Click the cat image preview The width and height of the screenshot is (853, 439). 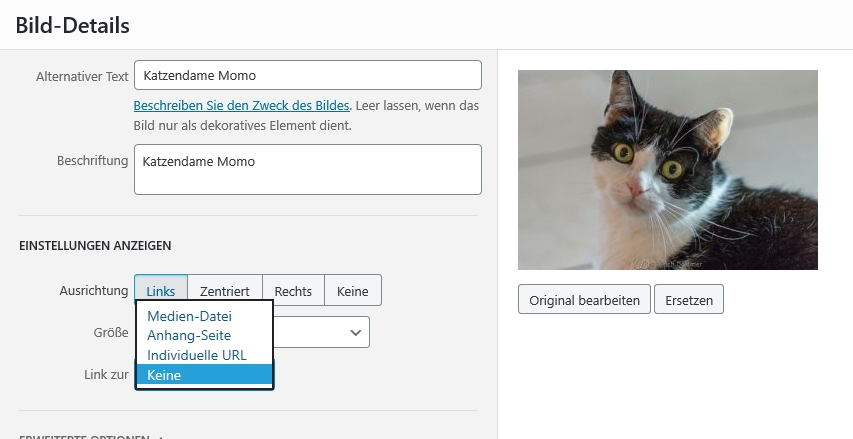click(667, 170)
